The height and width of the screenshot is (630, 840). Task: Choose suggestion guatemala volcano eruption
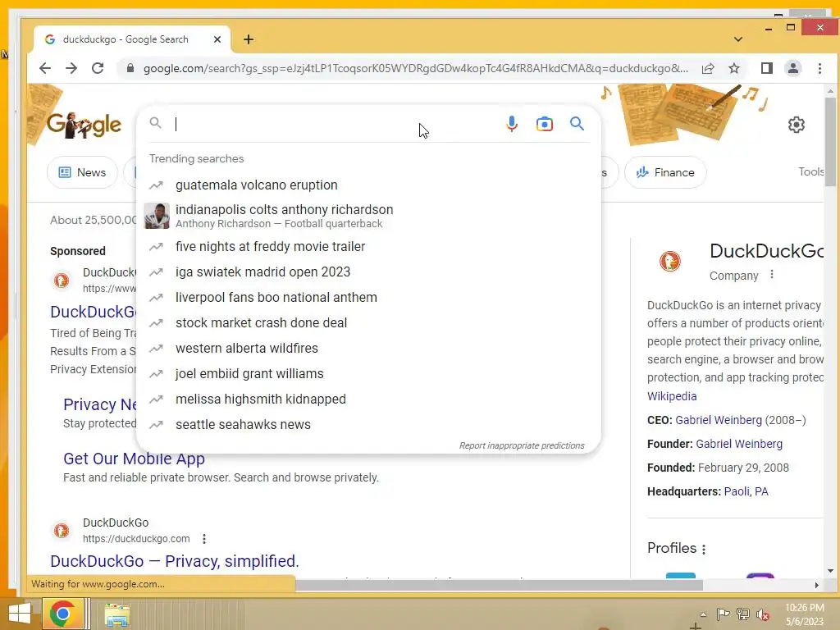coord(368,185)
